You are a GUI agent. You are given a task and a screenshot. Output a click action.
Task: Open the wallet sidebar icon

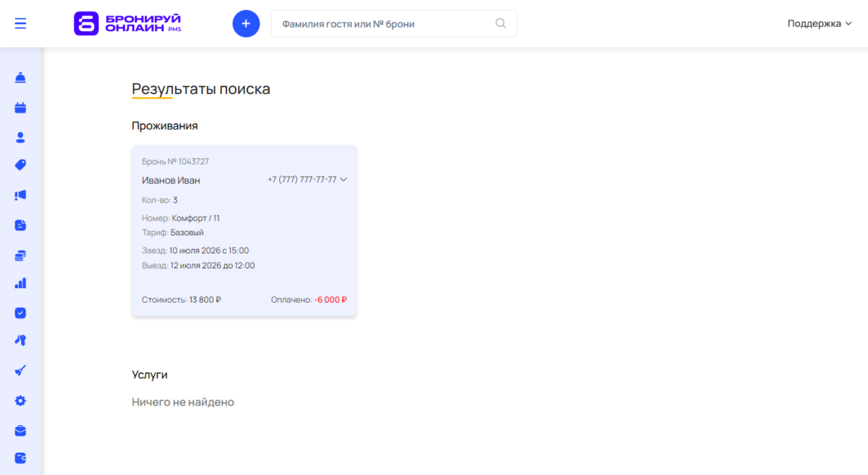[x=20, y=458]
